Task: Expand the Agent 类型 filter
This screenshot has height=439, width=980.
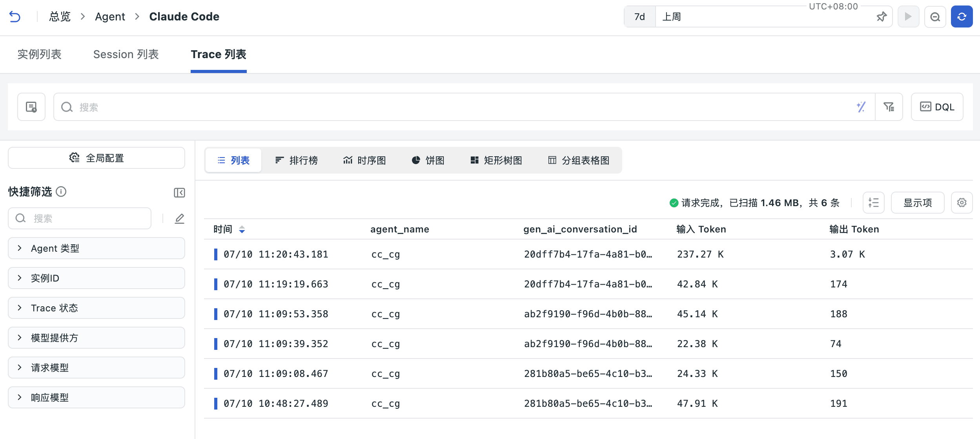Action: (97, 248)
